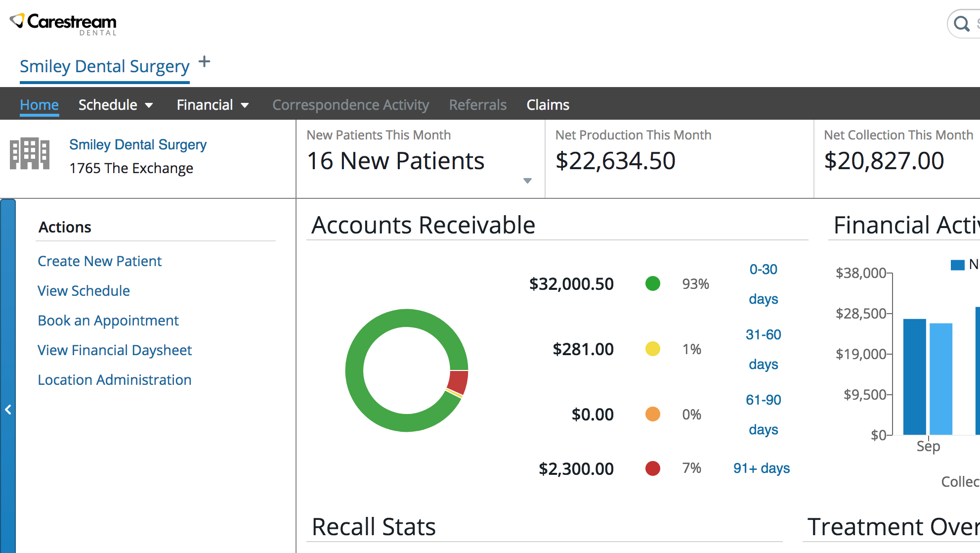Click the Smiley Dental Surgery location link
Viewport: 980px width, 553px height.
click(x=138, y=144)
